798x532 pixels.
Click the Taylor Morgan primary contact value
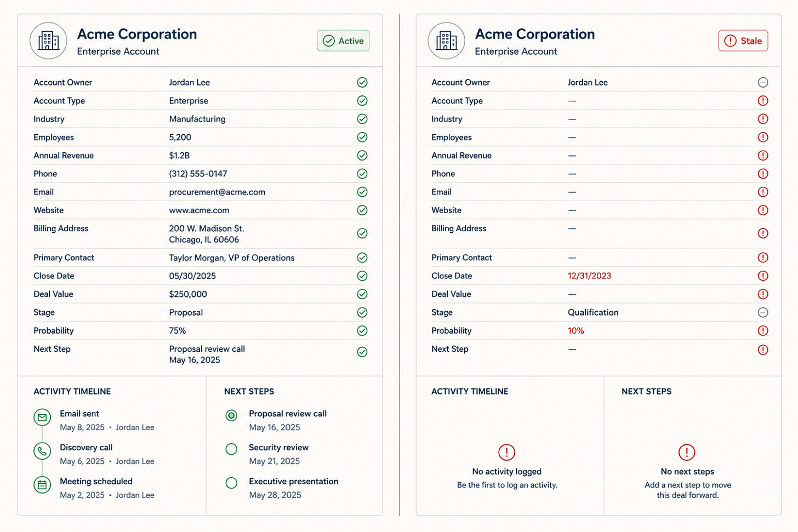232,258
